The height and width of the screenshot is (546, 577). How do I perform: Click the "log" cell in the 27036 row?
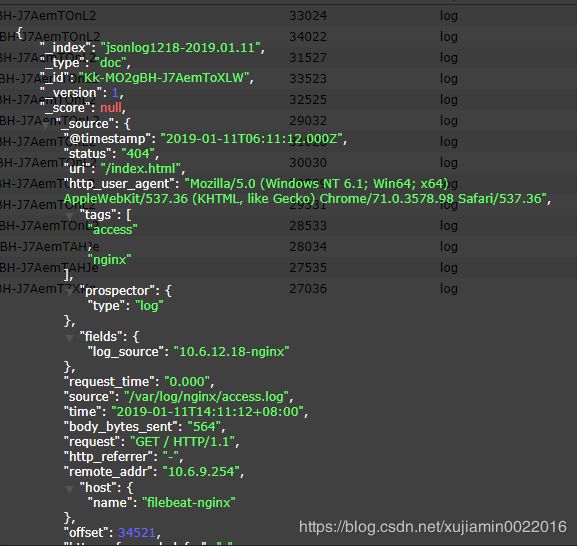pyautogui.click(x=449, y=288)
